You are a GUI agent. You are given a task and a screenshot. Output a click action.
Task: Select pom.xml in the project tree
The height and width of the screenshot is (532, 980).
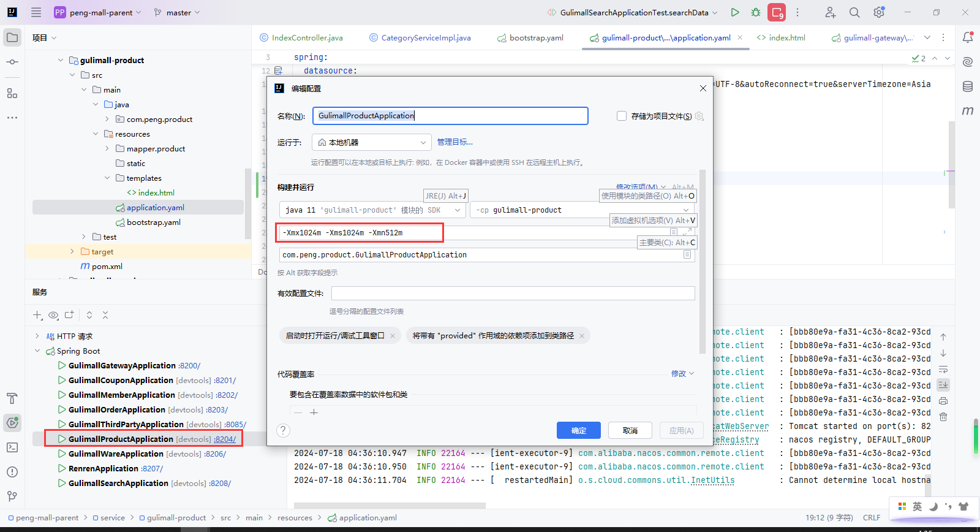[x=107, y=267]
